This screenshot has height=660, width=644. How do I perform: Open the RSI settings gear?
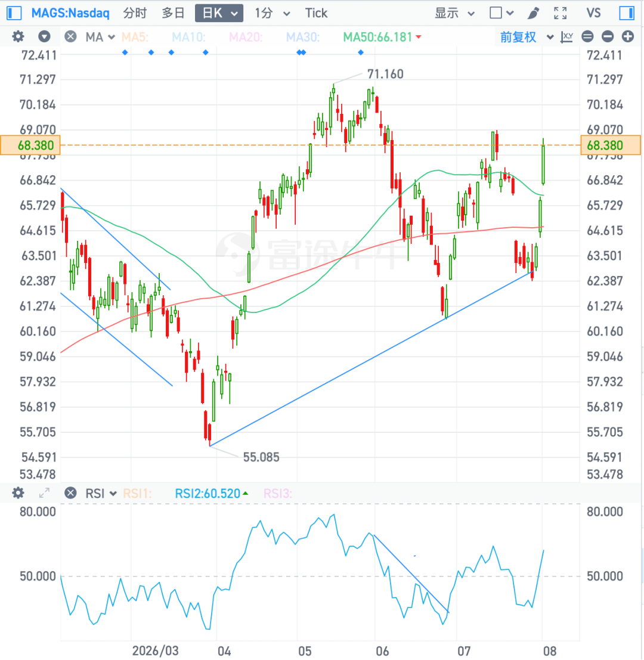(18, 493)
